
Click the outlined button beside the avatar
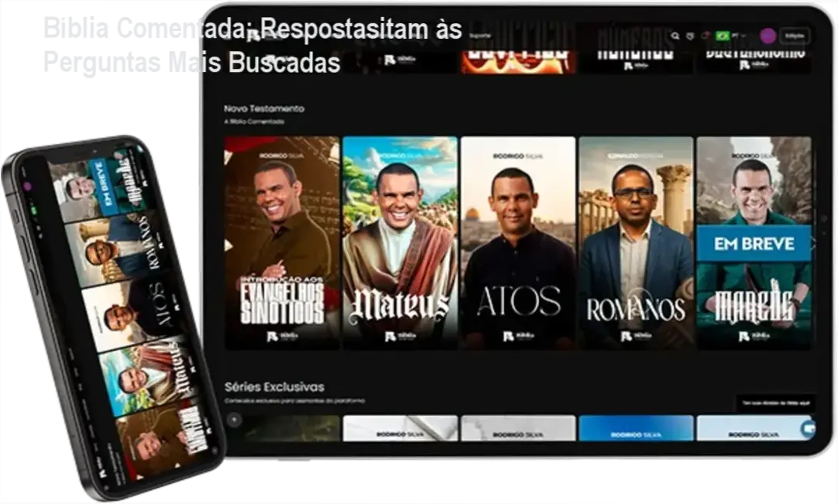[x=795, y=36]
